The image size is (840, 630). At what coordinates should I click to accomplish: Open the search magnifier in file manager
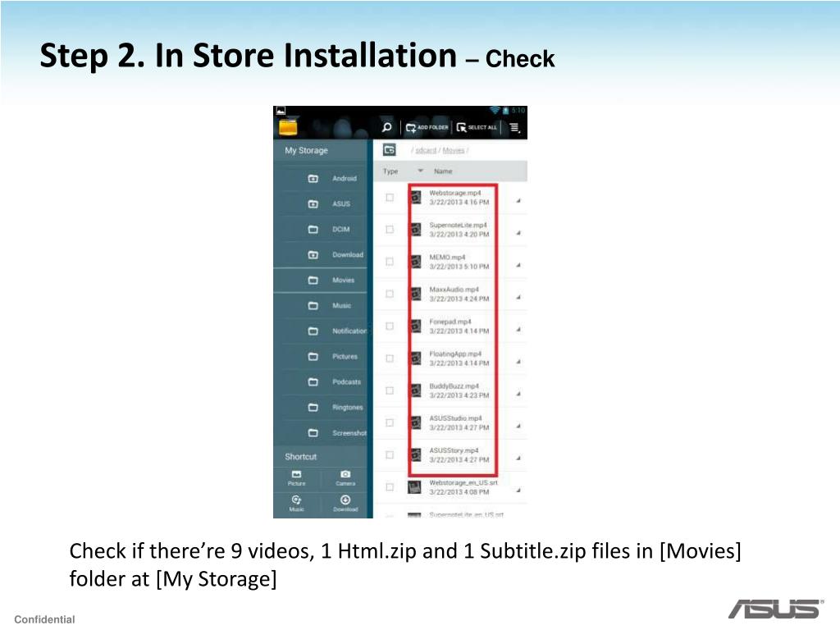pos(387,127)
